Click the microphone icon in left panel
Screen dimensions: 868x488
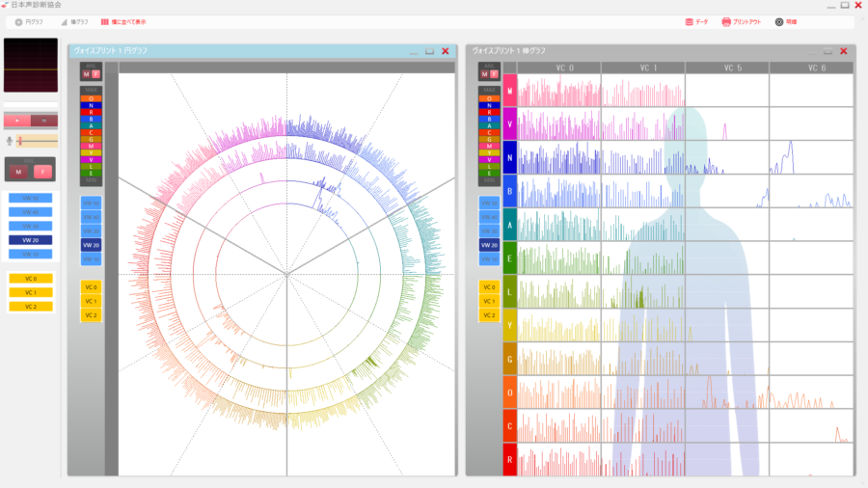pyautogui.click(x=10, y=142)
